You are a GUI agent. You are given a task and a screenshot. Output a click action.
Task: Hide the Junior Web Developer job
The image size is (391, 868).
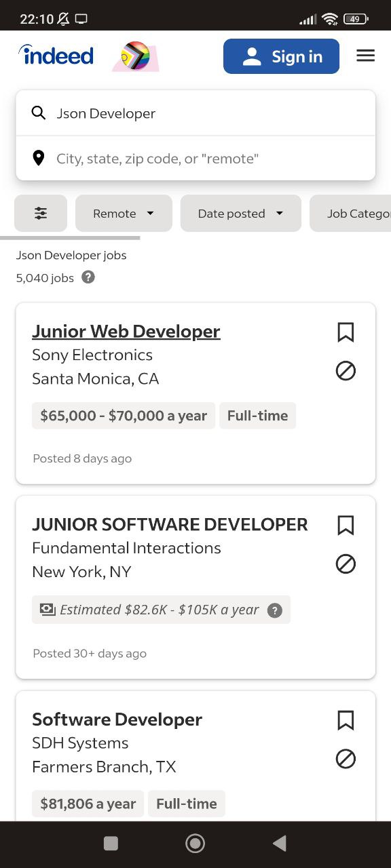(x=346, y=371)
